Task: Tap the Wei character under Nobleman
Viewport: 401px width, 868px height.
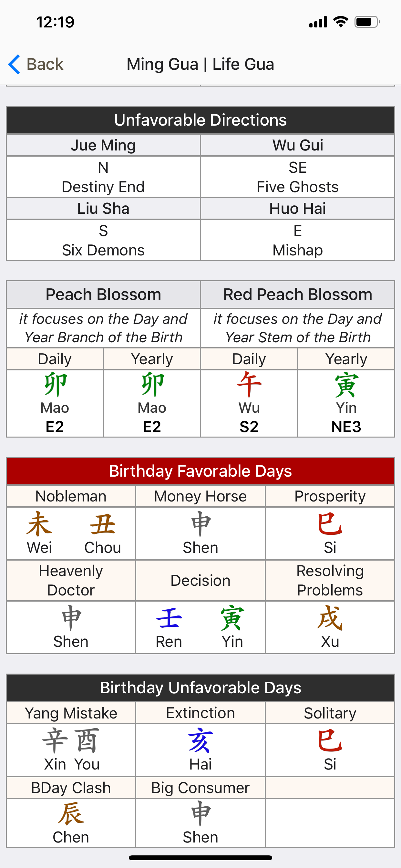Action: coord(39,524)
